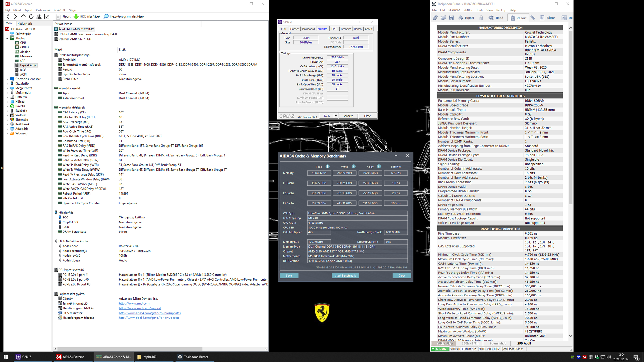Click the info icon next to Copy column
This screenshot has width=644, height=362.
tap(379, 167)
